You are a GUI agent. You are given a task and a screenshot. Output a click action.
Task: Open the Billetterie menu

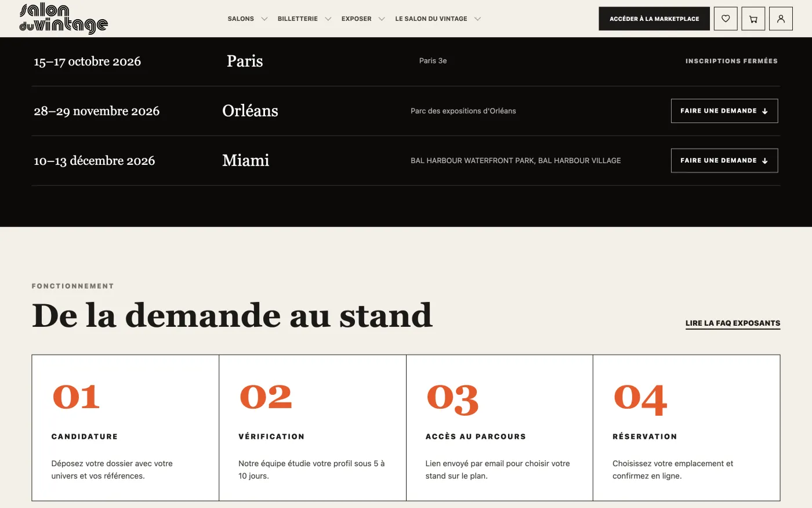tap(298, 19)
